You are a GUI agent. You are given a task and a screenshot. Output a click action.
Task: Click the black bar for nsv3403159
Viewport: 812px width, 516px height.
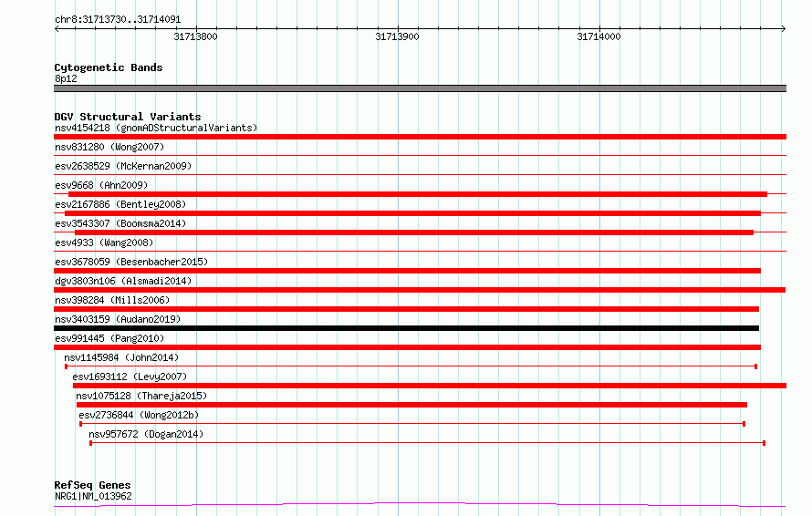(407, 328)
